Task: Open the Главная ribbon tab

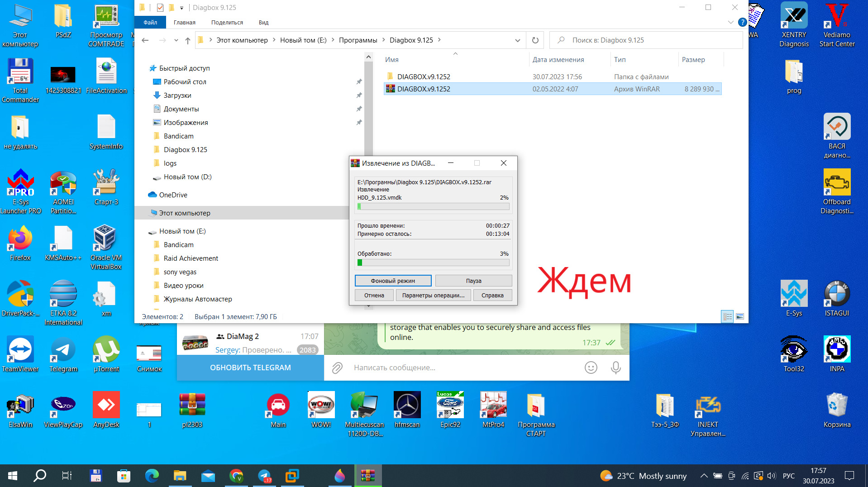Action: [184, 22]
